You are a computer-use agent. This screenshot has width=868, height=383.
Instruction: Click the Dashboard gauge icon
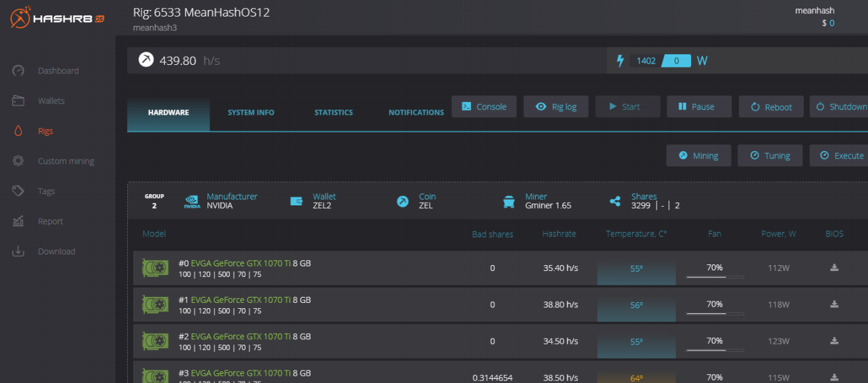pyautogui.click(x=18, y=71)
